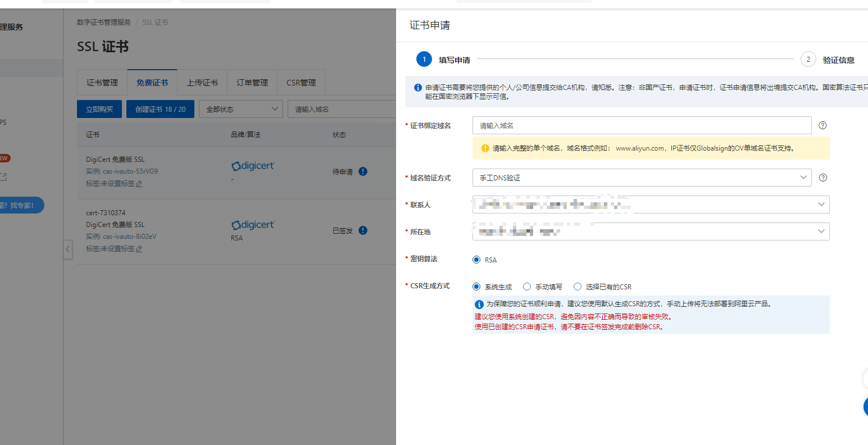Viewport: 868px width, 445px height.
Task: Focus the 证书绑定域名 input field
Action: (x=642, y=125)
